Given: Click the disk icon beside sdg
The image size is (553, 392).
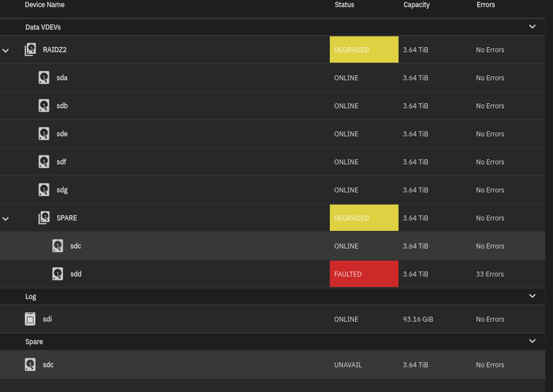Looking at the screenshot, I should pos(44,190).
